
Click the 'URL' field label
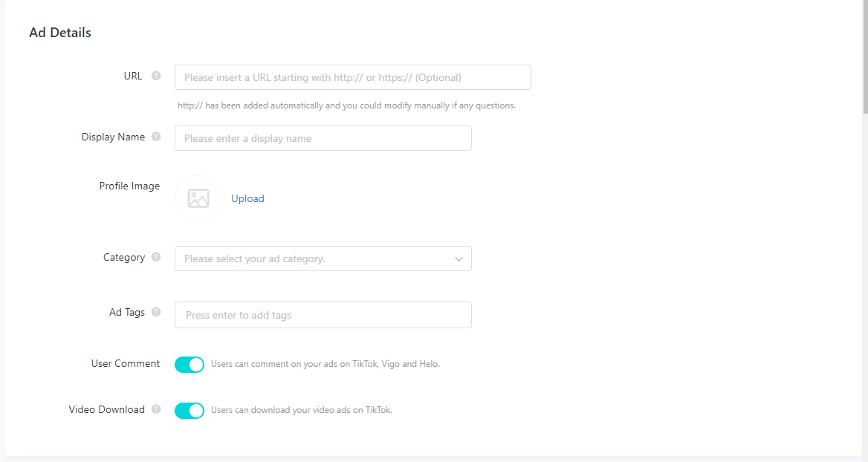point(133,76)
